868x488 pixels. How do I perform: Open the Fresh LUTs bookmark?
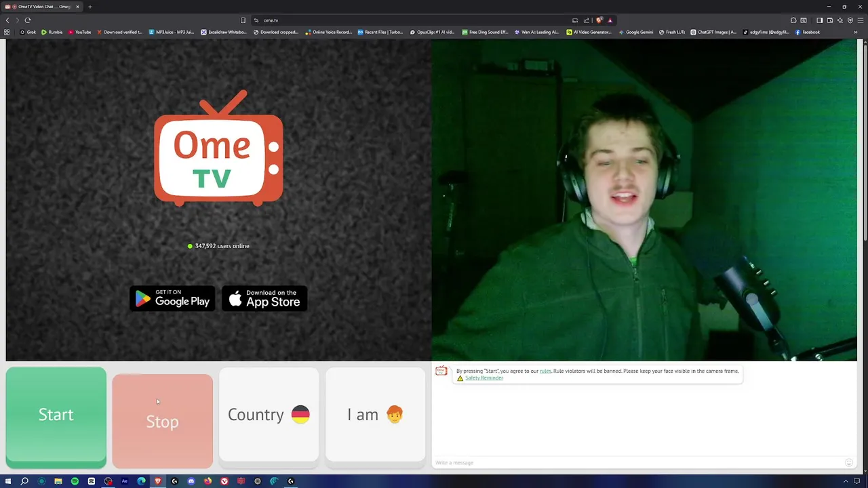672,32
